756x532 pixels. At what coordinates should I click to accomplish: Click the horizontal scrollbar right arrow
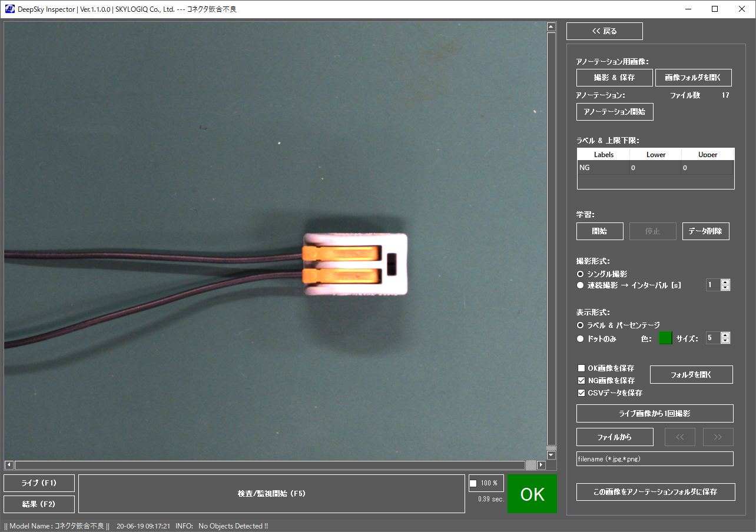click(x=541, y=465)
